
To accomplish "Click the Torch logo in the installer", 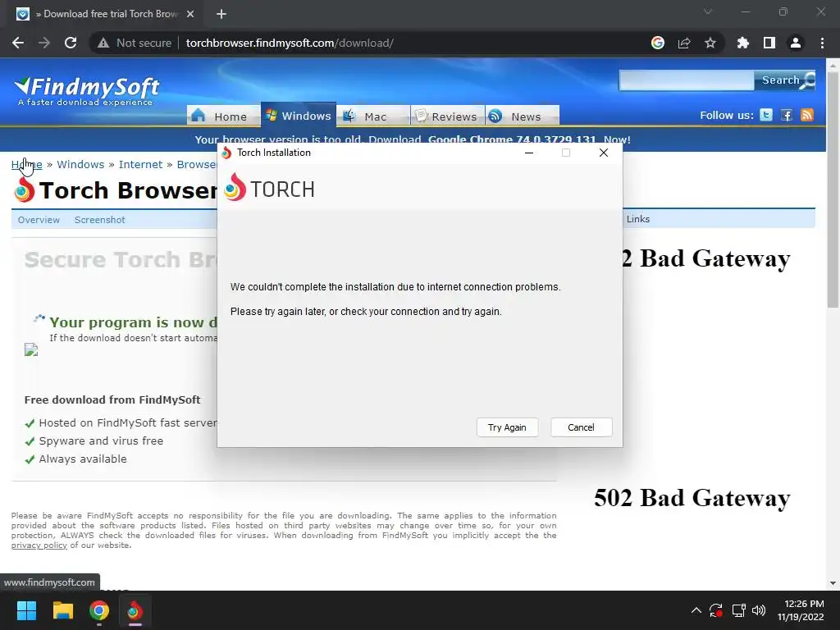I will coord(269,188).
